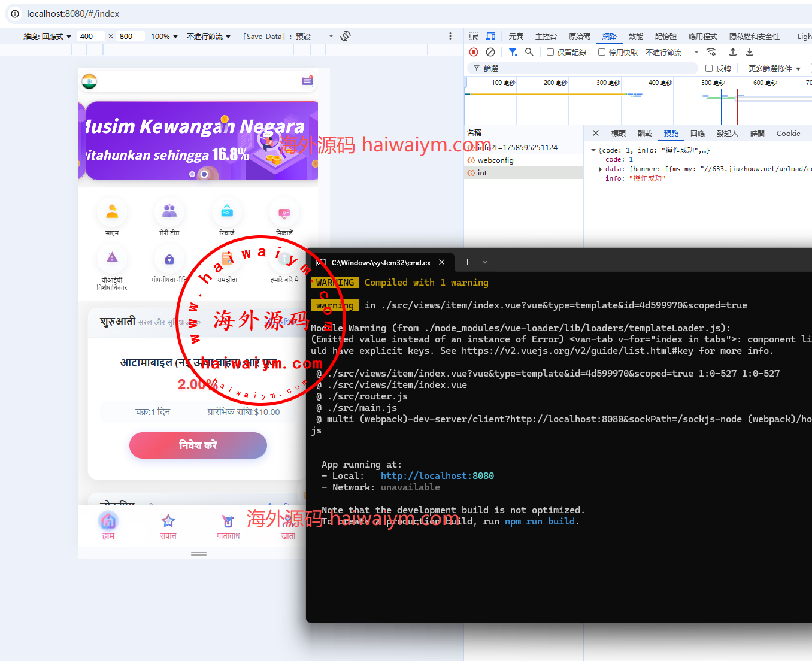
Task: Open the 維度 回應式 dimensions dropdown
Action: click(x=47, y=37)
